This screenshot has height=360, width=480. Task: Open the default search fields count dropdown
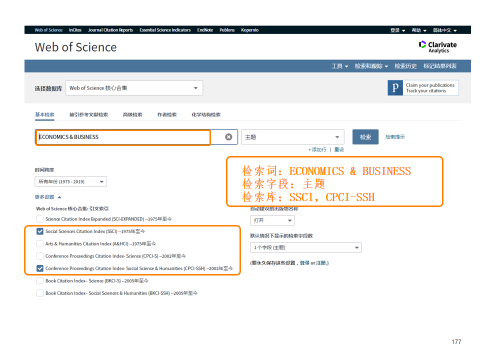click(x=306, y=248)
